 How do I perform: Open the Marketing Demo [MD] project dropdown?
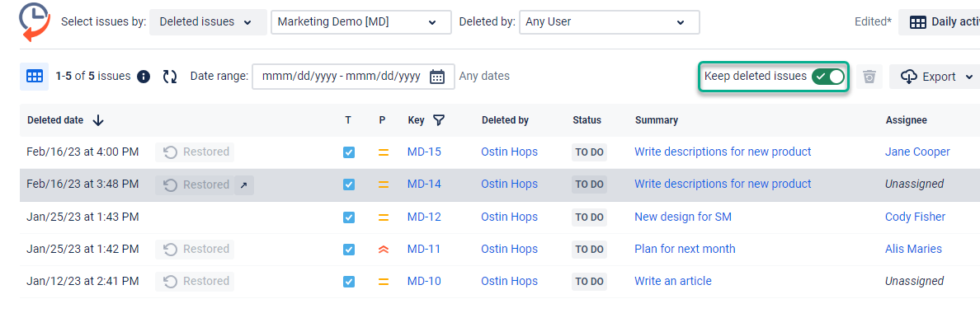click(x=361, y=21)
